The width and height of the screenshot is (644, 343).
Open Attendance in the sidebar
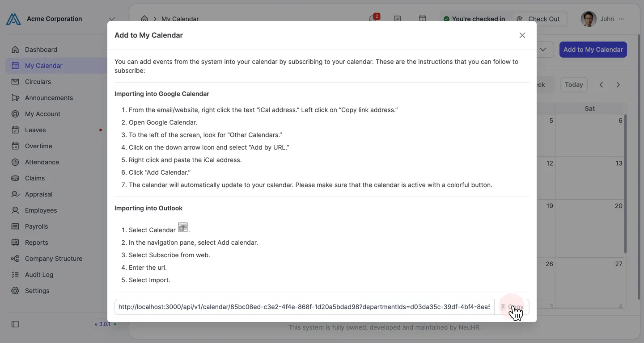pos(56,162)
